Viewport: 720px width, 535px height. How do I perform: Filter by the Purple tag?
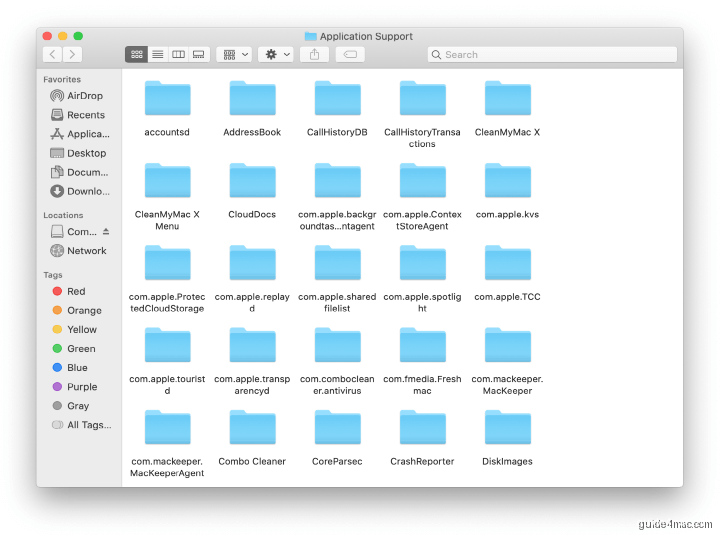(75, 387)
